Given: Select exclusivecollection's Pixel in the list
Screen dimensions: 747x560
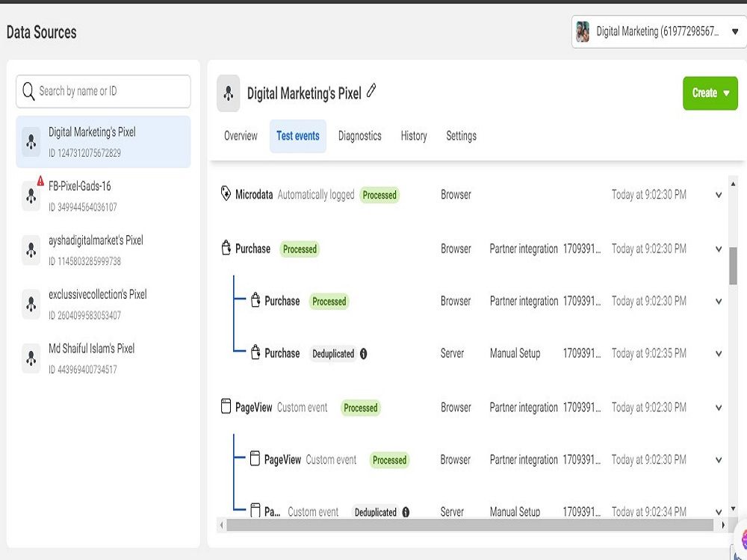Looking at the screenshot, I should pos(103,304).
